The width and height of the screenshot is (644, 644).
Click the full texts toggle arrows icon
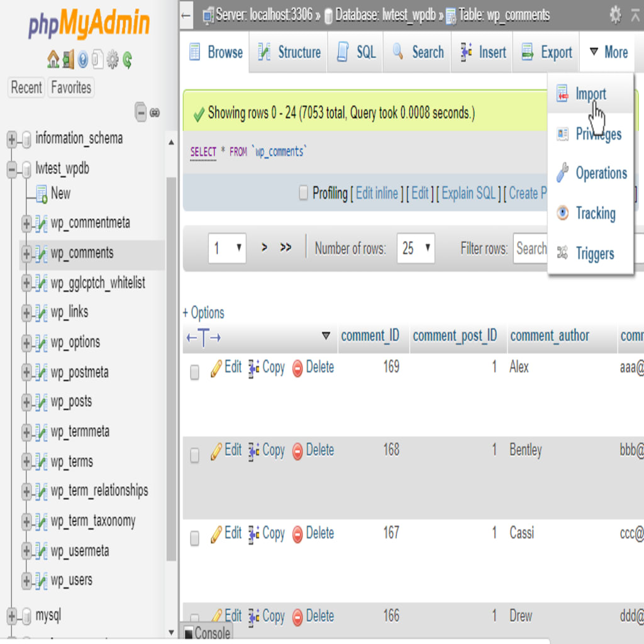tap(204, 338)
